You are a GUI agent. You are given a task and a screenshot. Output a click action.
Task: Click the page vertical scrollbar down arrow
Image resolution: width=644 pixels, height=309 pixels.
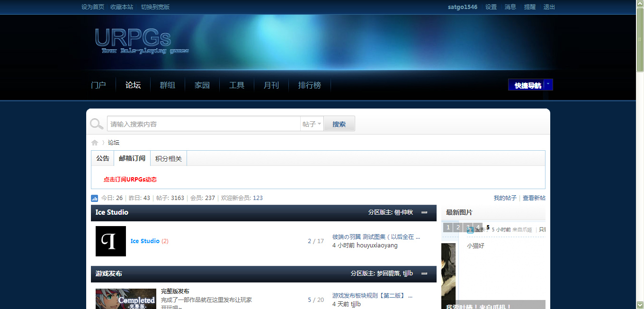[640, 305]
